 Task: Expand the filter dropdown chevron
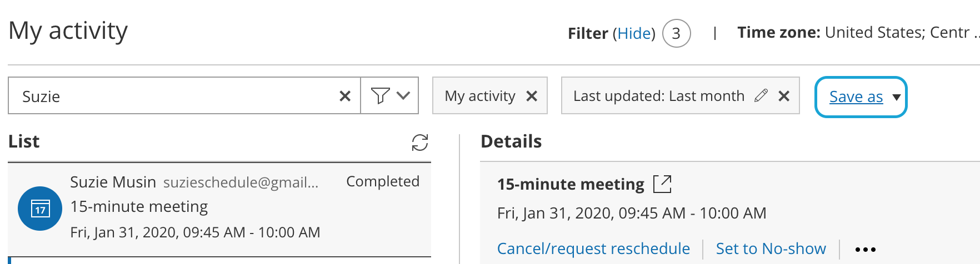(x=404, y=96)
